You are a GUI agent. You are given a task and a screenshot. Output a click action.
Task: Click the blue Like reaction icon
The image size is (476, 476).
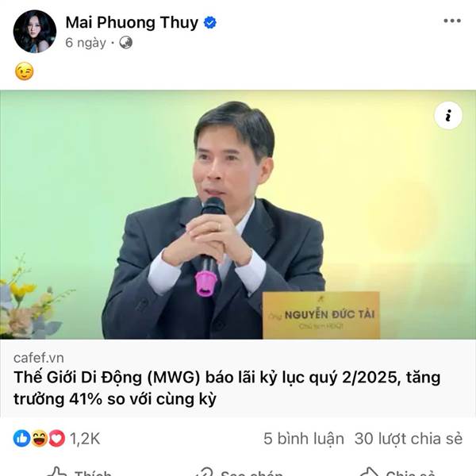[21, 439]
